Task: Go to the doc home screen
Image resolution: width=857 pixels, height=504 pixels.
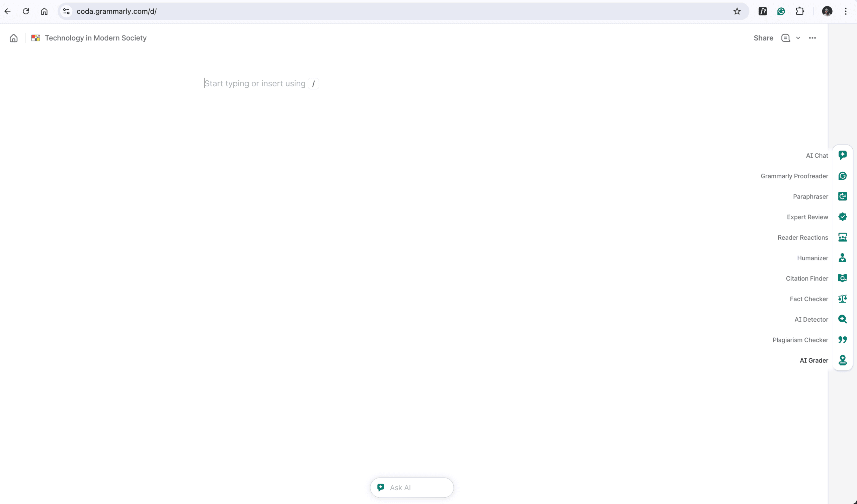Action: [13, 38]
